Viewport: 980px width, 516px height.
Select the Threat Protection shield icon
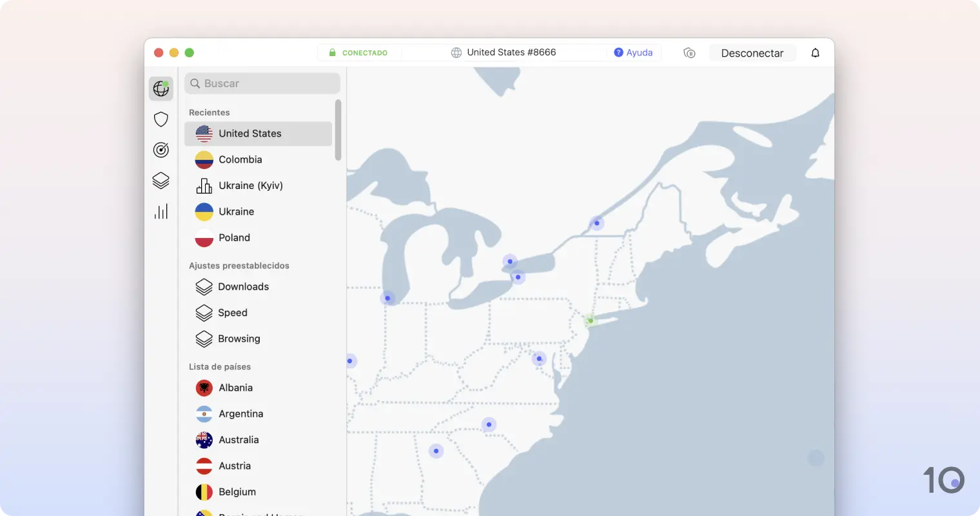pyautogui.click(x=161, y=119)
